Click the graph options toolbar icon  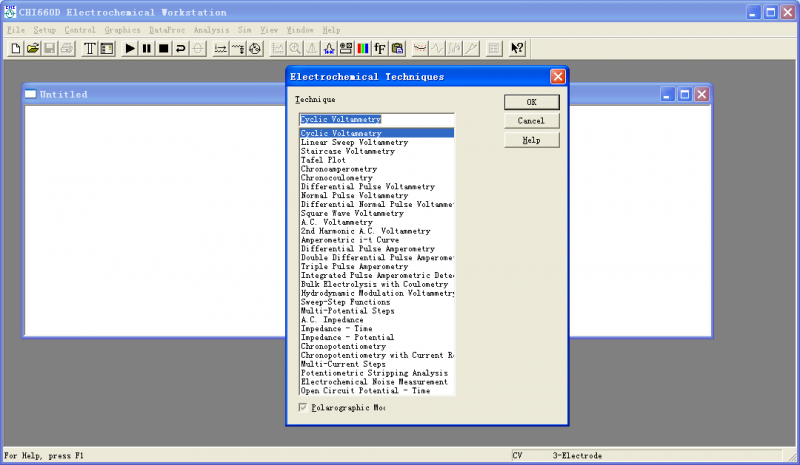click(345, 48)
